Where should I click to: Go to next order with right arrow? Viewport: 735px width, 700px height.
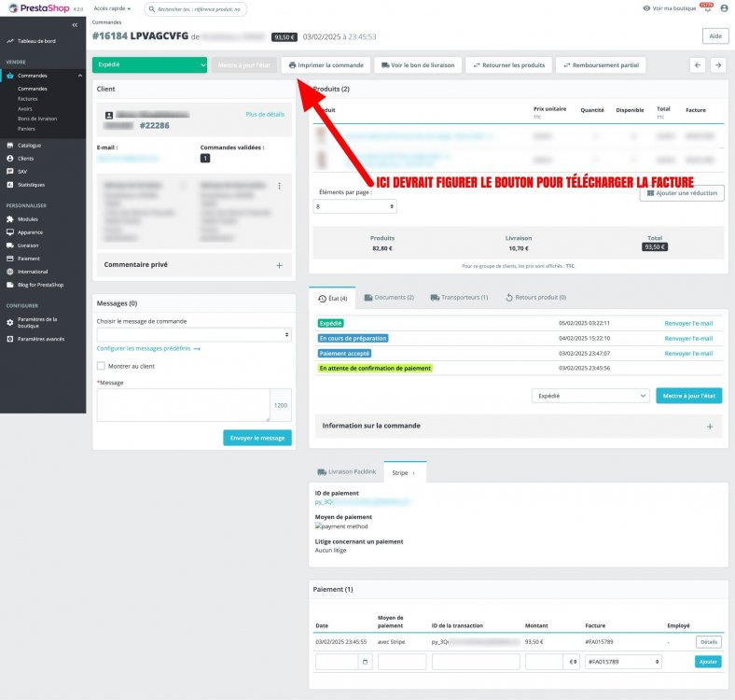click(718, 65)
